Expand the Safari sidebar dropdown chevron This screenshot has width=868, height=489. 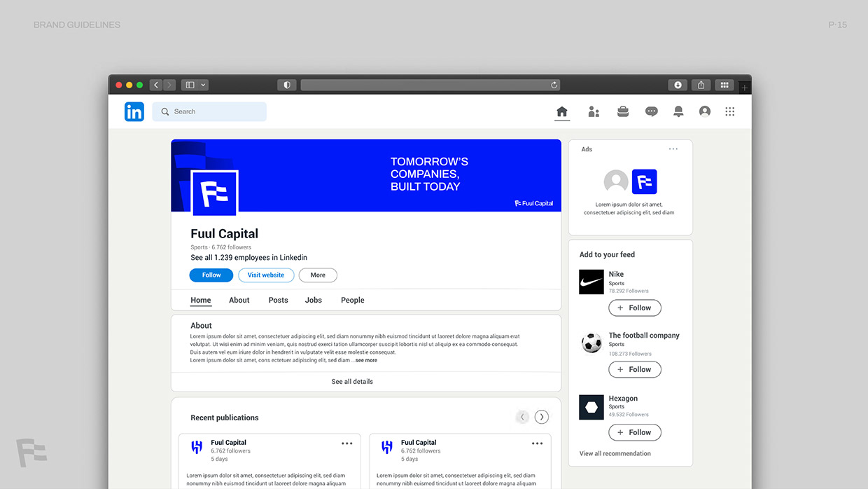202,84
